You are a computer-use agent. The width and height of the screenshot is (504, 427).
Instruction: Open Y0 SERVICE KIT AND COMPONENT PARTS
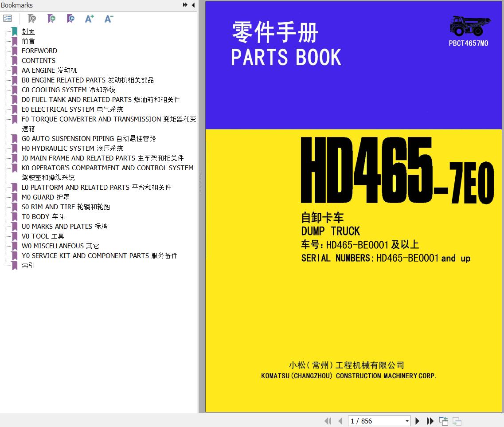(99, 255)
